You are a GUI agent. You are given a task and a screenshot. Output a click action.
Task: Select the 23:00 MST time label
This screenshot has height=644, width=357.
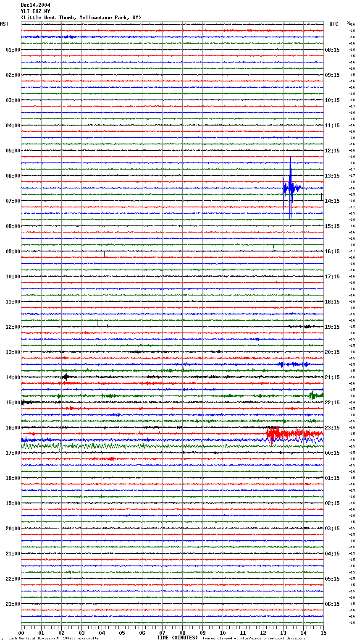(13, 604)
